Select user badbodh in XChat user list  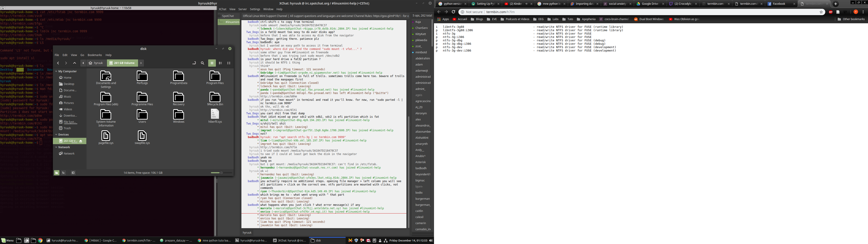point(421,168)
